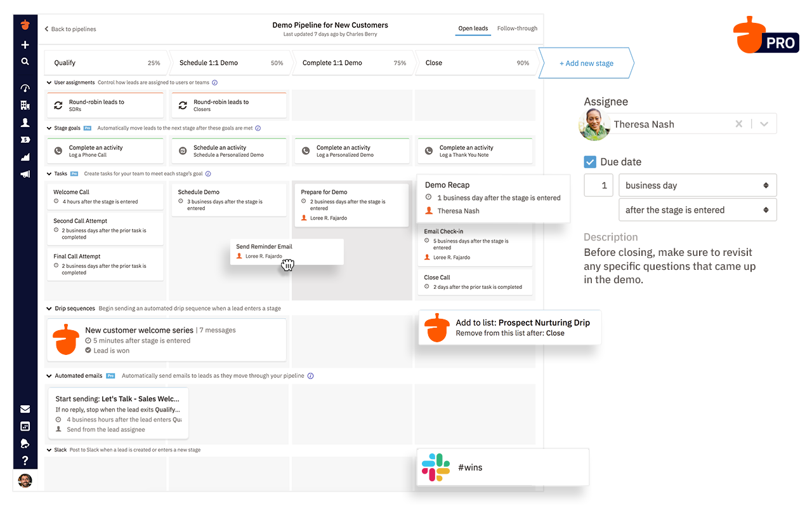812x508 pixels.
Task: Click info icon beside User assignments description
Action: tap(214, 83)
